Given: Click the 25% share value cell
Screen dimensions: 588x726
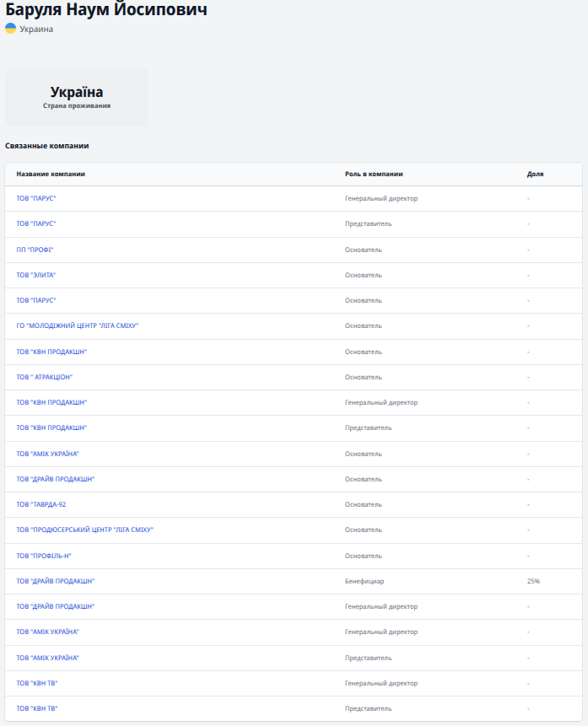Looking at the screenshot, I should 533,581.
